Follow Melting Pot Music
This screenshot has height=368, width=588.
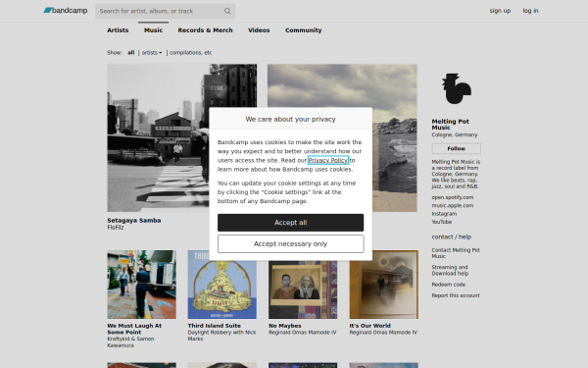[456, 149]
